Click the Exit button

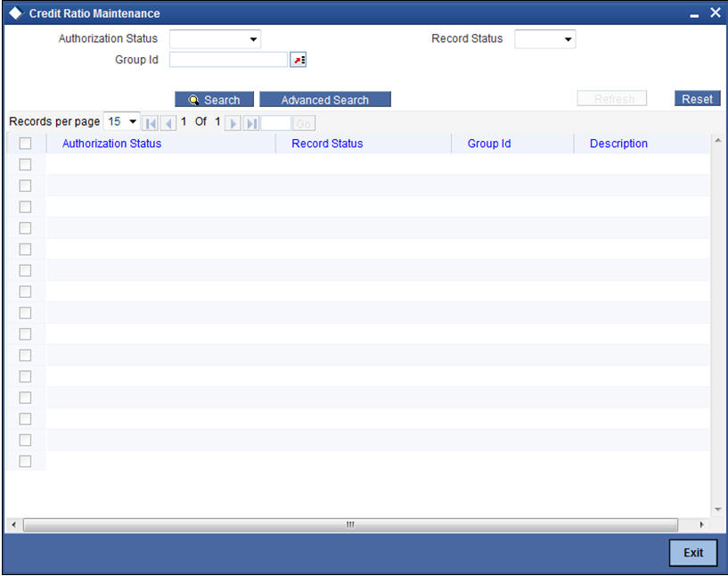pos(693,553)
